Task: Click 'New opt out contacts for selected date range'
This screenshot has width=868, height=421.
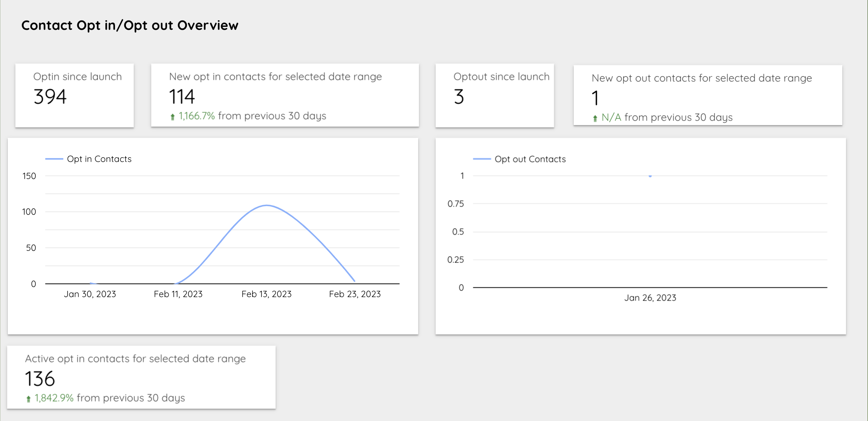Action: coord(702,78)
